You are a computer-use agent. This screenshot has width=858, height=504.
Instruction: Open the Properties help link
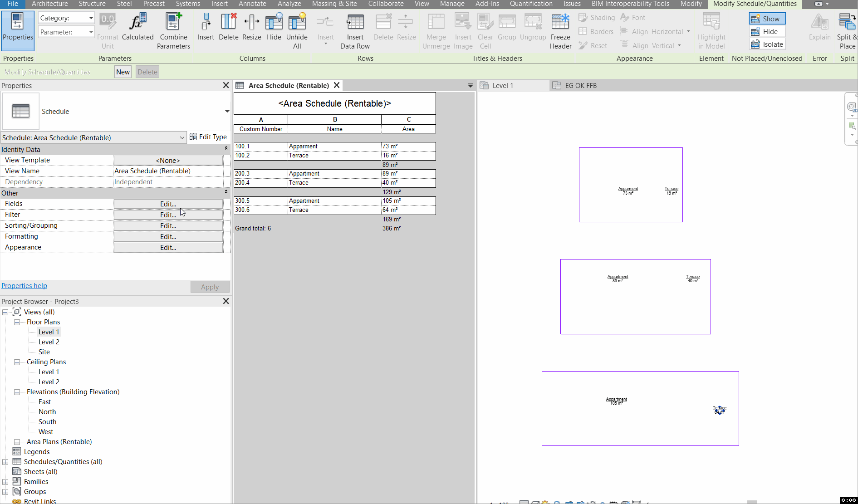[x=25, y=286]
